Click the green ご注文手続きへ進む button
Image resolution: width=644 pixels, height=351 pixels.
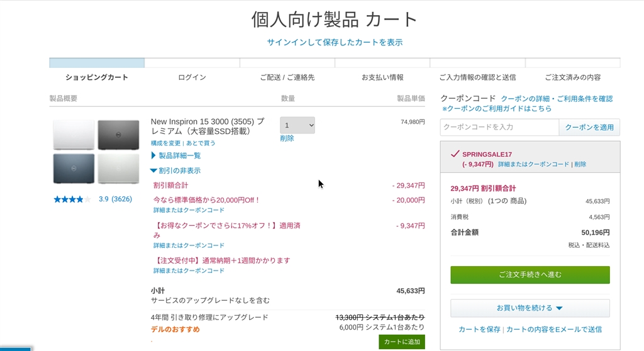(x=530, y=275)
